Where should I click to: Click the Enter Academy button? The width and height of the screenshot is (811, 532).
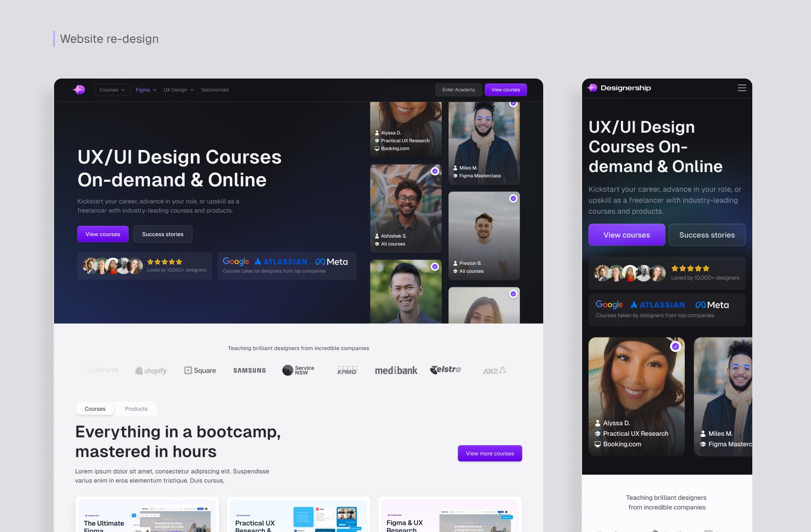click(458, 90)
